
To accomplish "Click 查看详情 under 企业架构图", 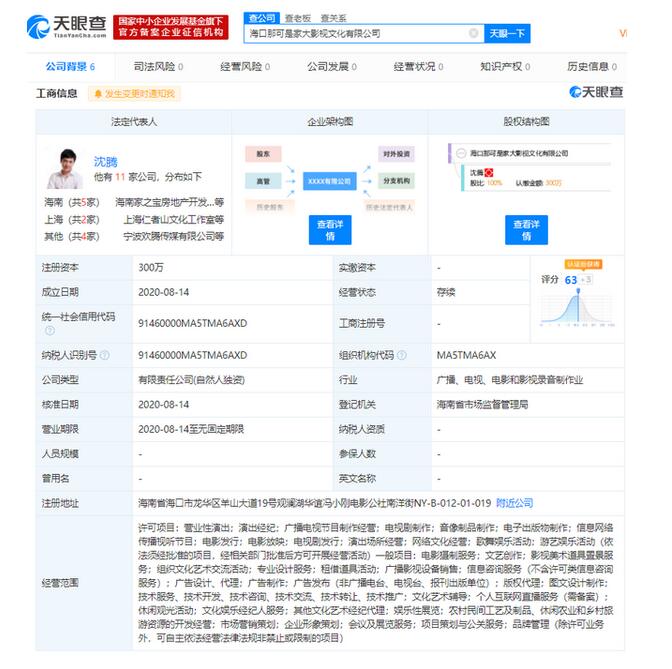I will (330, 230).
